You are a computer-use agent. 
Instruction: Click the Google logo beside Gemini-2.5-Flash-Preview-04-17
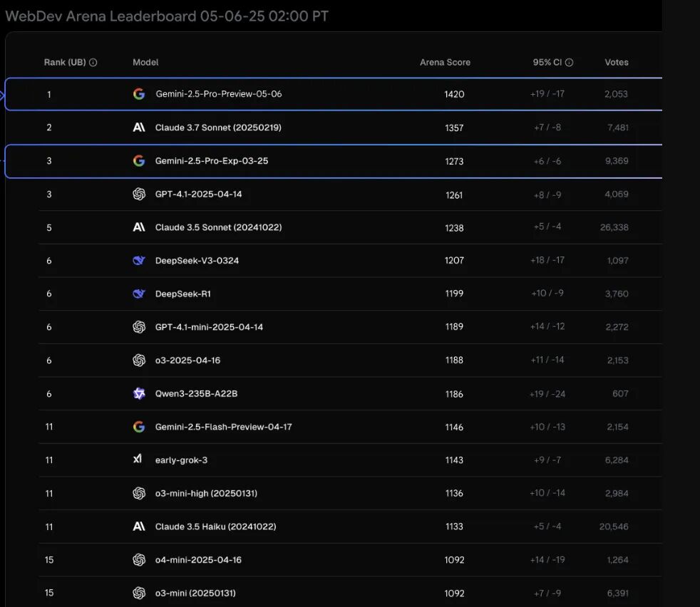(139, 427)
